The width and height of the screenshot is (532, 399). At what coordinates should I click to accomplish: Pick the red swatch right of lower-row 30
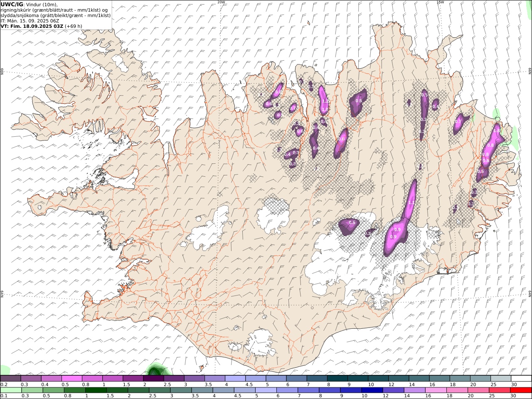pos(520,390)
